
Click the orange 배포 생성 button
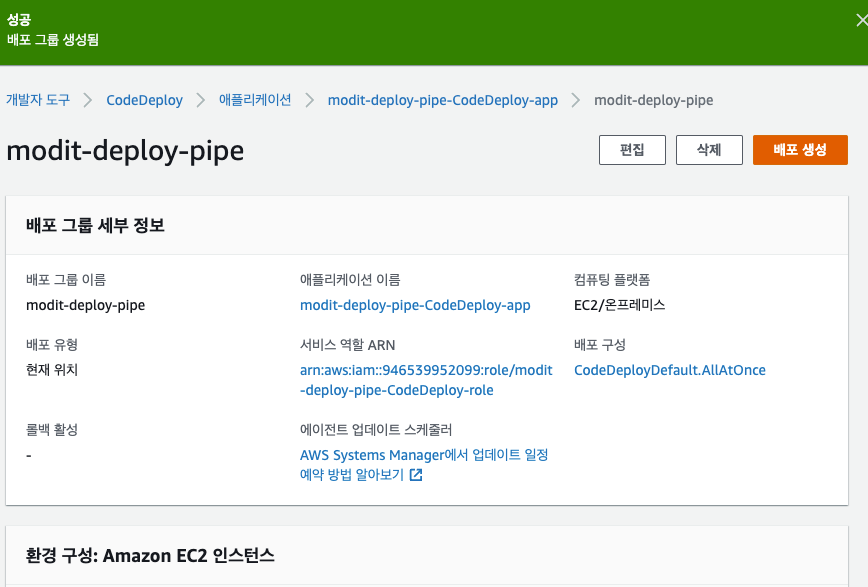point(800,150)
